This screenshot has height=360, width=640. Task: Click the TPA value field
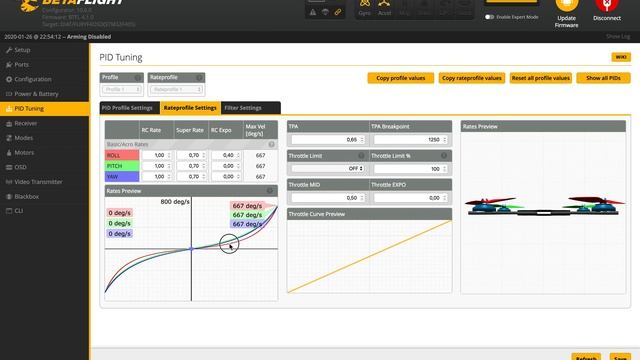coord(328,140)
